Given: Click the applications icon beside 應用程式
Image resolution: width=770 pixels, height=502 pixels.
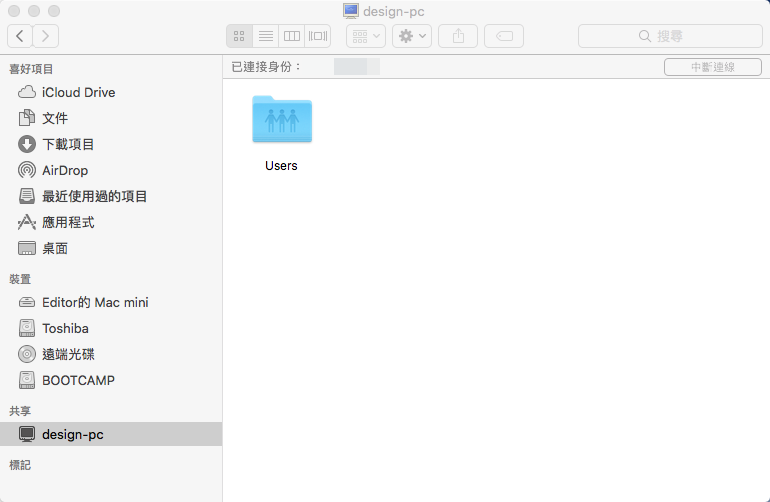Looking at the screenshot, I should click(27, 222).
